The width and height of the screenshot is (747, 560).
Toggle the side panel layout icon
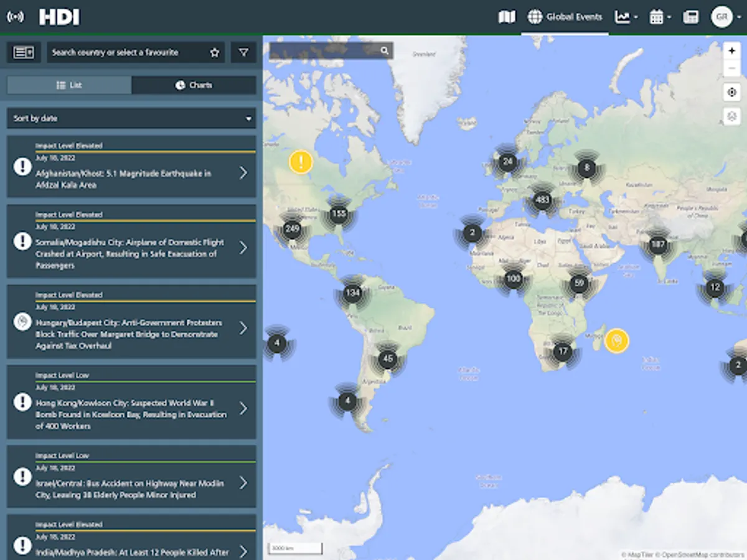(x=24, y=53)
